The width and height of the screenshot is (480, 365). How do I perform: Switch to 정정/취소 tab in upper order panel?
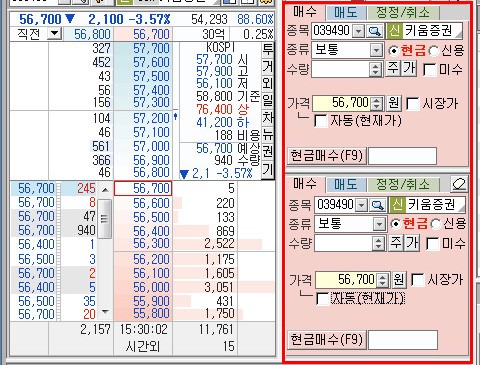tap(403, 13)
